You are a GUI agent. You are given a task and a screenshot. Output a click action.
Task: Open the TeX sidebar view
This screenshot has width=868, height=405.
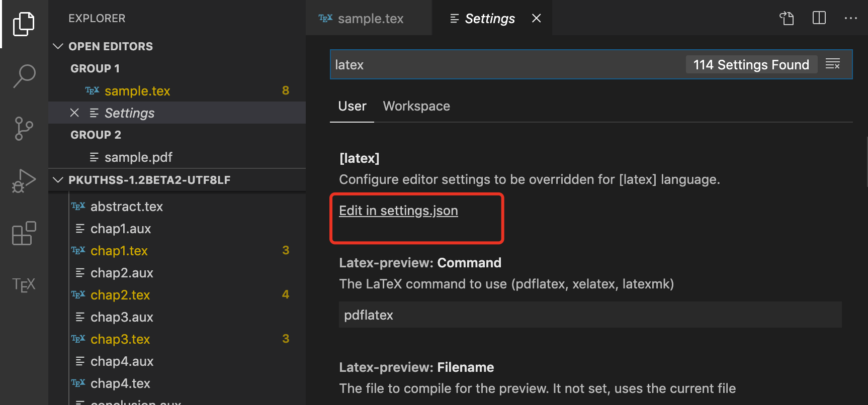tap(24, 285)
